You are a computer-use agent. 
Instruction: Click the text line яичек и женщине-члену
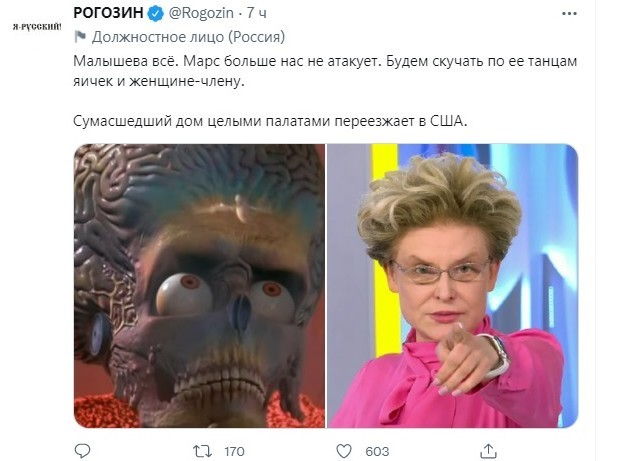coord(159,81)
